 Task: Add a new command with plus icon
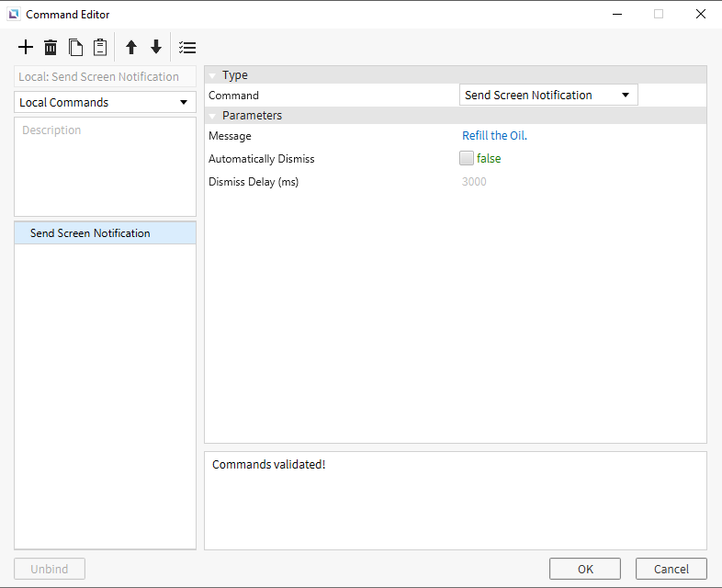coord(26,47)
